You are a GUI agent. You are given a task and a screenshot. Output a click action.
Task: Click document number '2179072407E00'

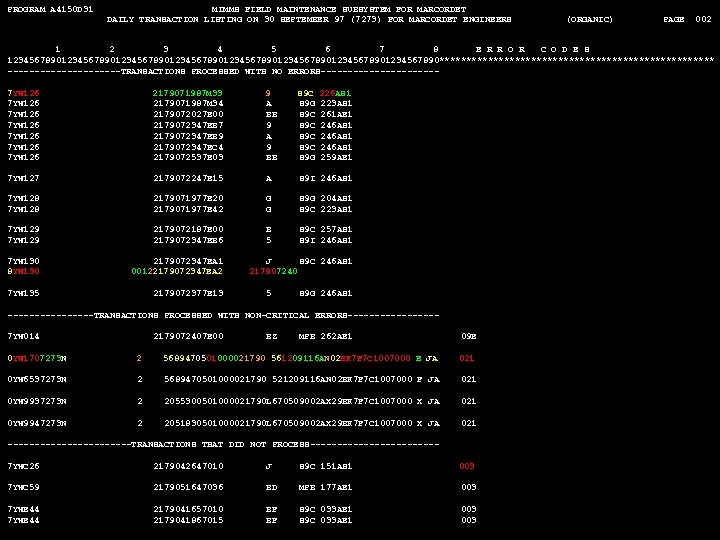tap(188, 336)
